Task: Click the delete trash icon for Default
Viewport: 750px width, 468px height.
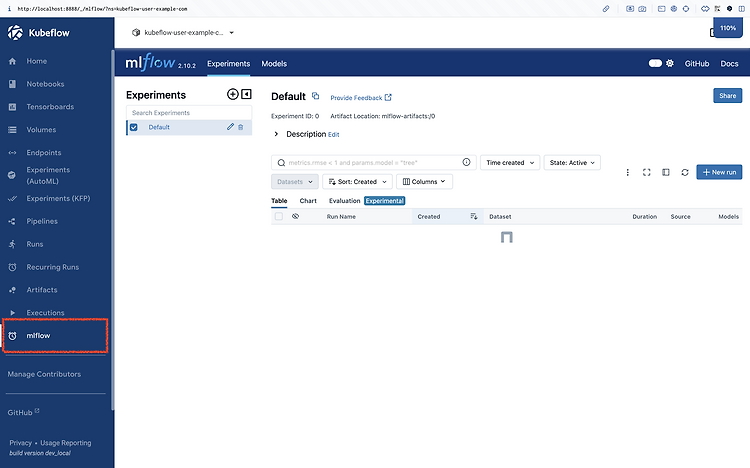Action: [241, 127]
